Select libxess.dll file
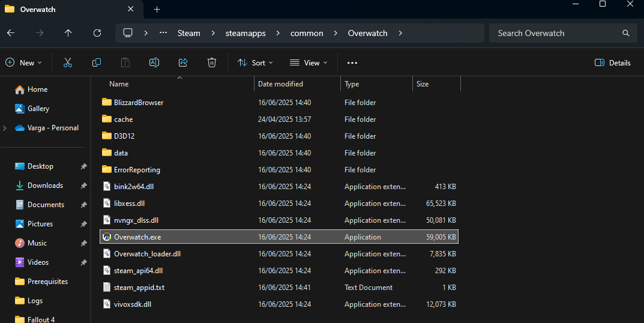 click(279, 204)
